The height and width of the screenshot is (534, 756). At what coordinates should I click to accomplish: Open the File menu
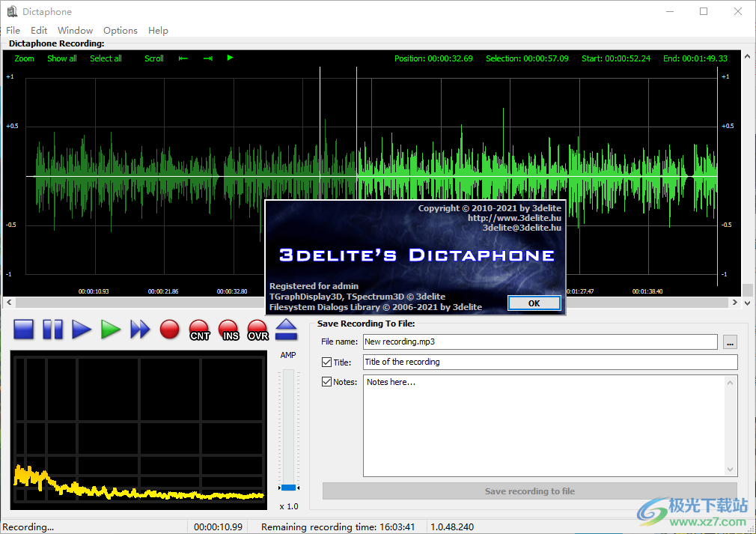coord(13,31)
